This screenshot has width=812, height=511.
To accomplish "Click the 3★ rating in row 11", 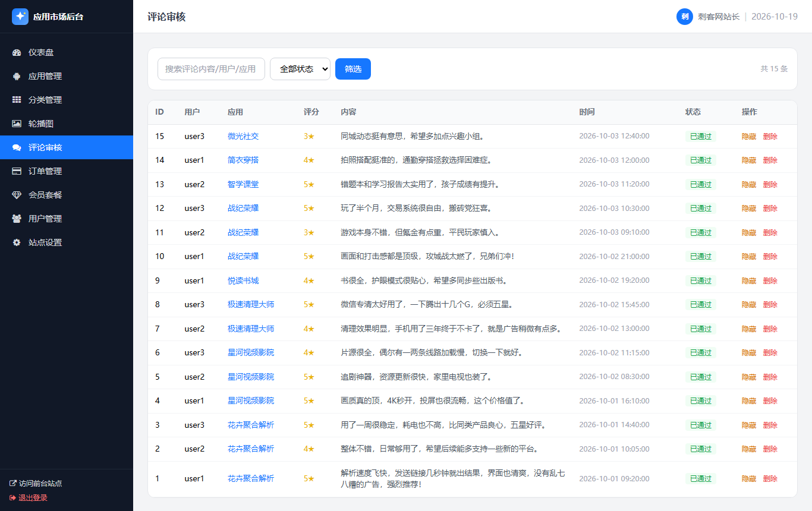I will pyautogui.click(x=309, y=232).
